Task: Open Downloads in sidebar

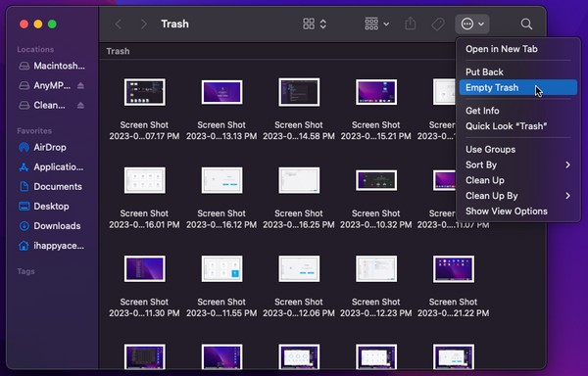Action: (50, 226)
